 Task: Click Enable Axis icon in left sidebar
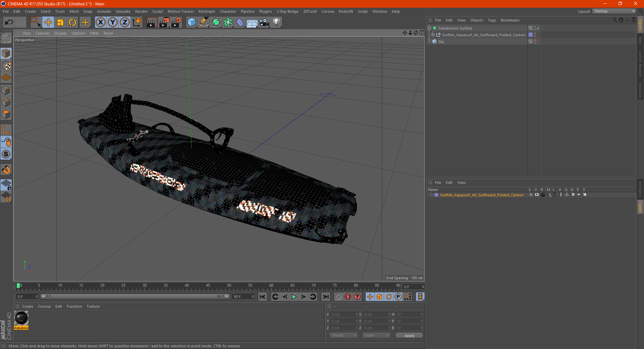[x=6, y=130]
